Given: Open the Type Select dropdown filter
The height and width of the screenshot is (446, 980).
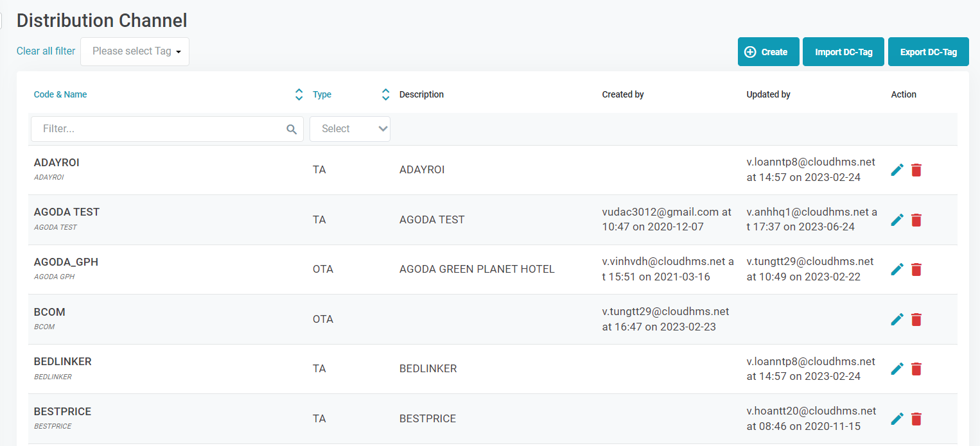Looking at the screenshot, I should click(x=350, y=129).
